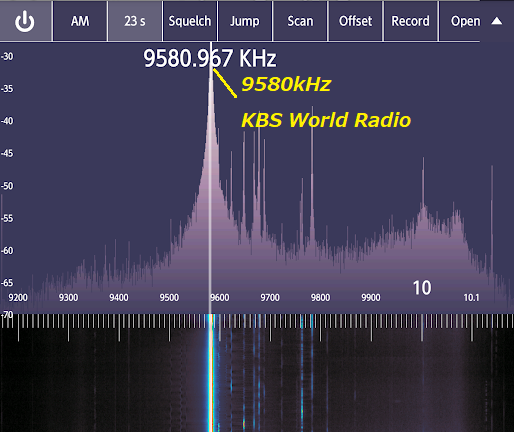This screenshot has width=514, height=432.
Task: Tune to 9900 on the frequency scale
Action: pos(371,297)
